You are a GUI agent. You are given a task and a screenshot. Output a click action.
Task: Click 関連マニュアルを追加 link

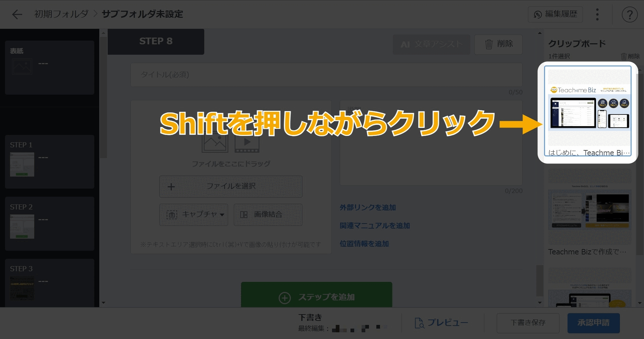[375, 226]
